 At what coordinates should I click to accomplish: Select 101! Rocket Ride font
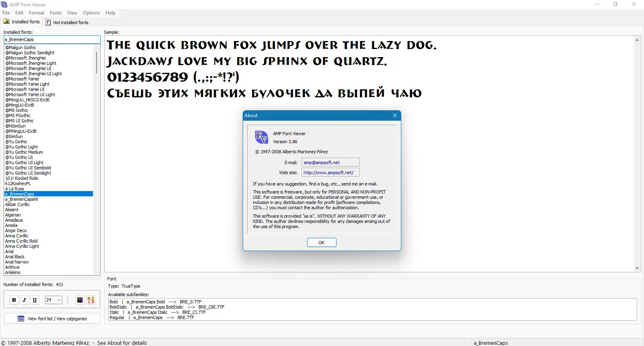(x=49, y=178)
